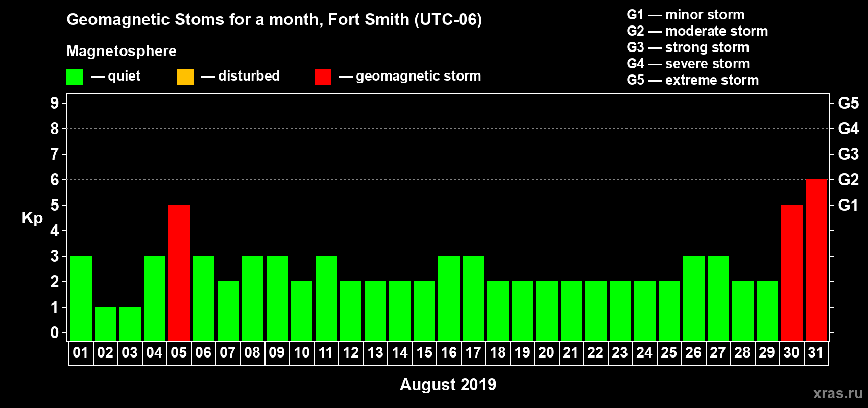Click the green bar for day 03

[130, 324]
